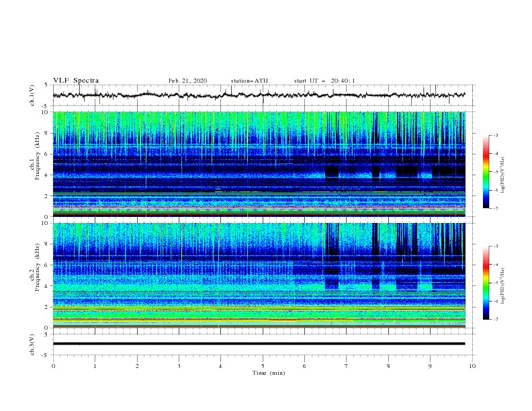
Task: Click the "-7" tick on ch.2 color bar
Action: click(x=495, y=320)
